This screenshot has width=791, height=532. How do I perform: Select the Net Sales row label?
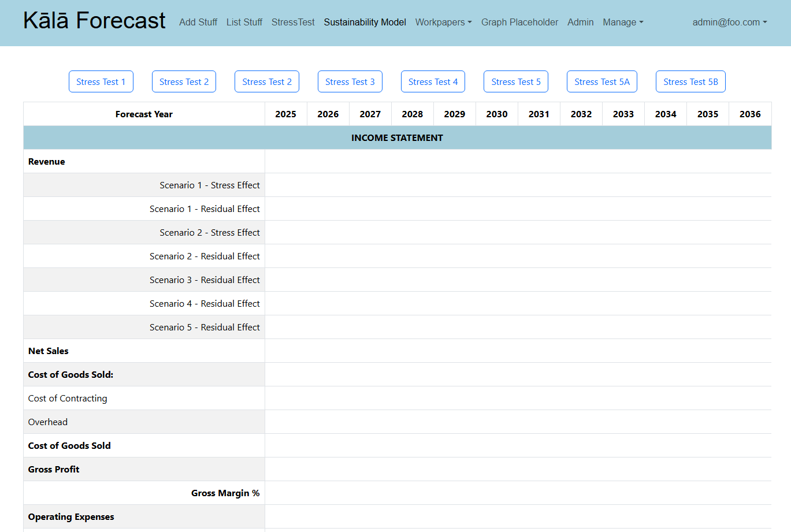(x=49, y=351)
